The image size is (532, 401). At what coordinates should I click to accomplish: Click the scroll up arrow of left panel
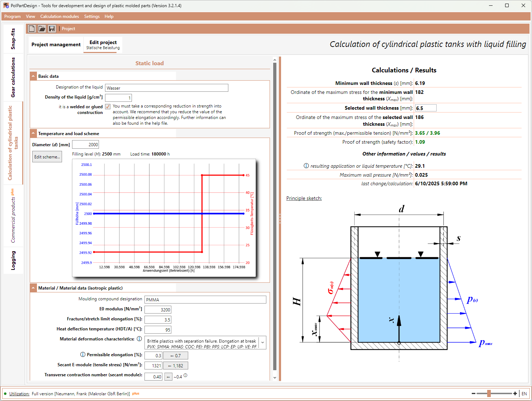click(x=275, y=60)
